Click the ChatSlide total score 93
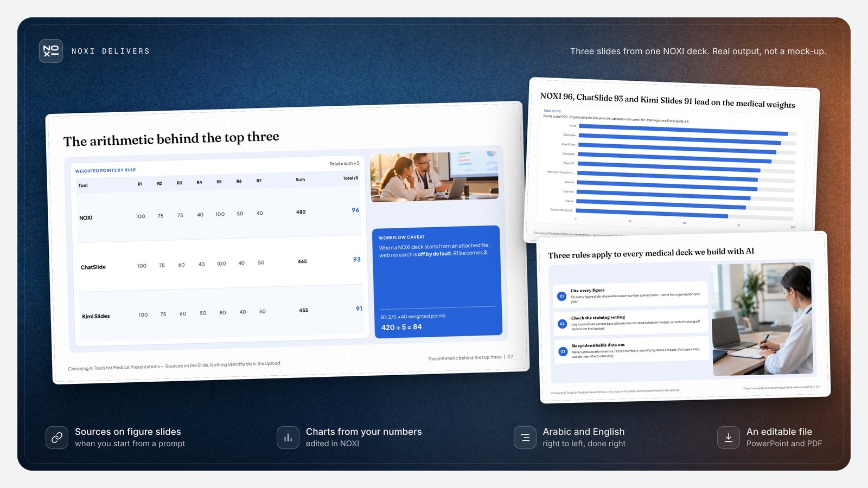The height and width of the screenshot is (488, 868). click(x=356, y=259)
